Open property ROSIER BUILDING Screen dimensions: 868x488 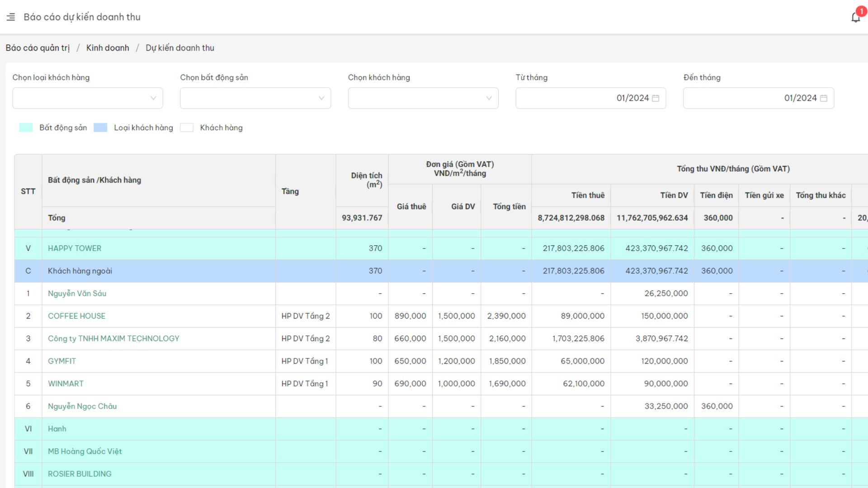80,474
